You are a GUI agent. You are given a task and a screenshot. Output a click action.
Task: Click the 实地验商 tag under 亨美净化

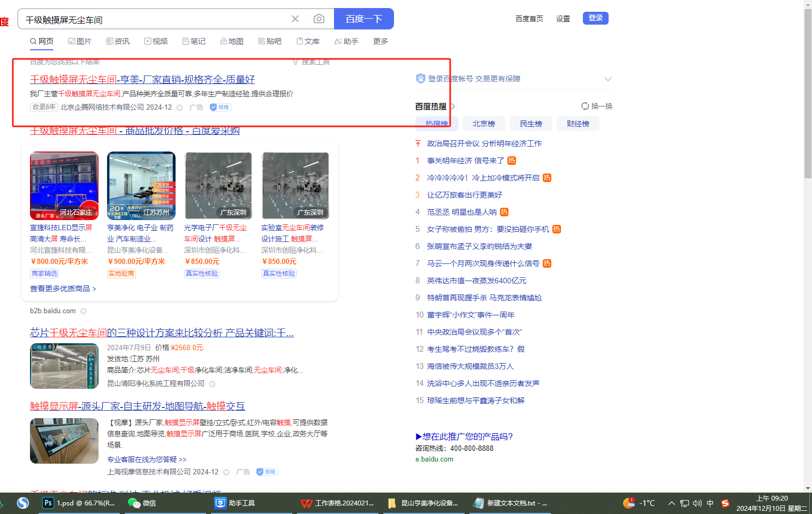(x=122, y=274)
